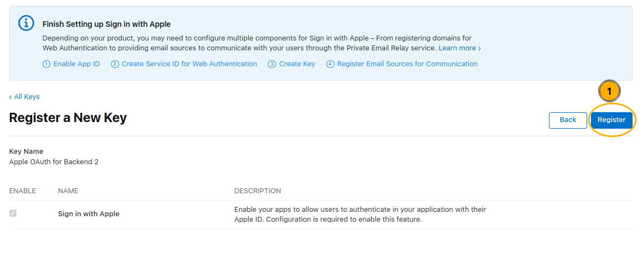Open the Create Key step link
This screenshot has height=254, width=644.
tap(297, 64)
